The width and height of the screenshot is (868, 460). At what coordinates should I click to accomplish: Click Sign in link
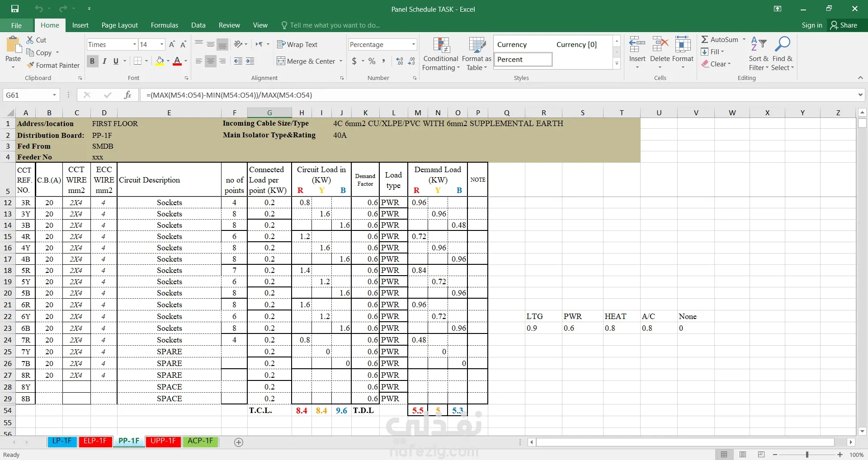pos(812,25)
